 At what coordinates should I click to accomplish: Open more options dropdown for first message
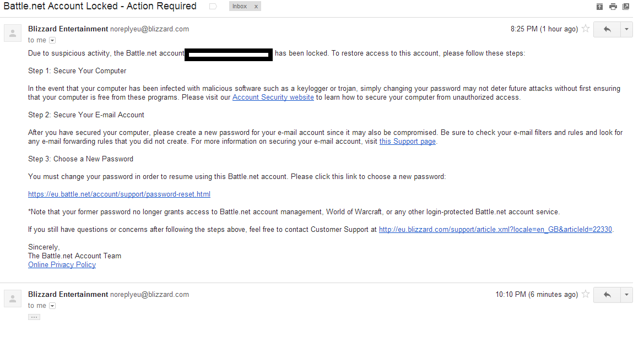tap(626, 29)
